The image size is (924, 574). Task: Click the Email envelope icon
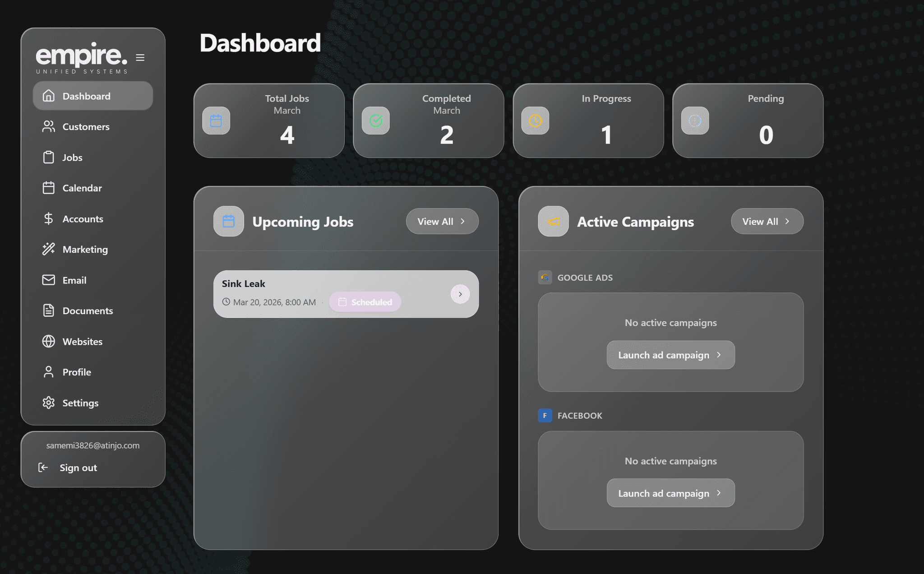pyautogui.click(x=49, y=280)
